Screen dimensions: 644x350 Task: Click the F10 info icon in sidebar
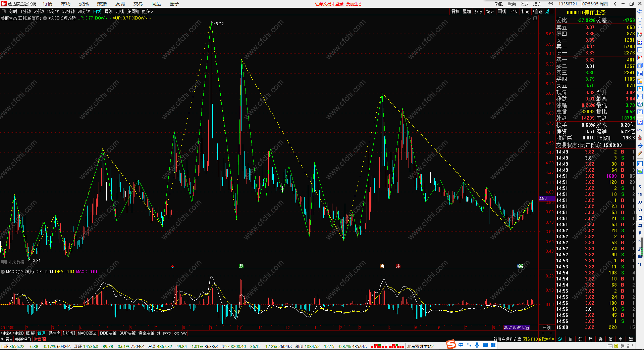640,73
